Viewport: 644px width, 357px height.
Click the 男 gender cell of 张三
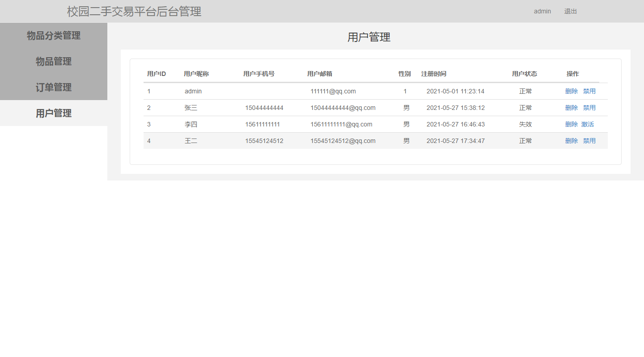click(406, 108)
